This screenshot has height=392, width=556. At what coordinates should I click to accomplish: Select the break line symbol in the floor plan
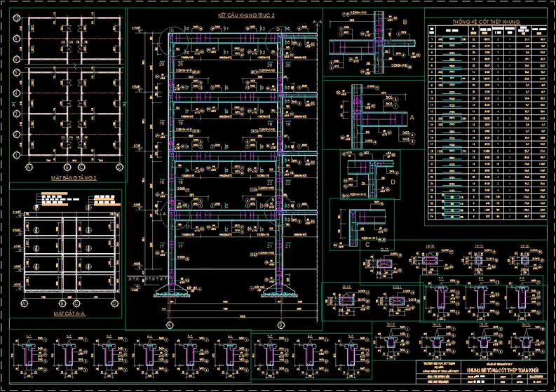(x=75, y=66)
